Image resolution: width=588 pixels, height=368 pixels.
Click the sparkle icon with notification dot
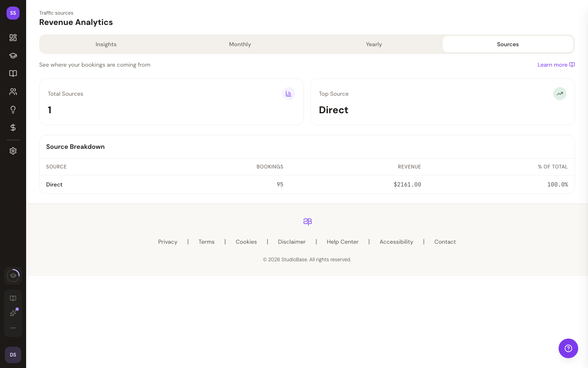[x=13, y=313]
